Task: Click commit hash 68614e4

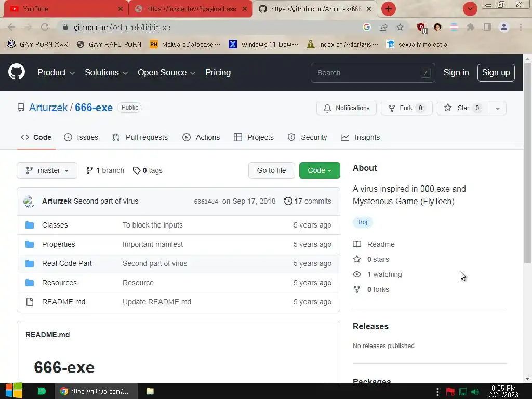Action: pyautogui.click(x=206, y=202)
